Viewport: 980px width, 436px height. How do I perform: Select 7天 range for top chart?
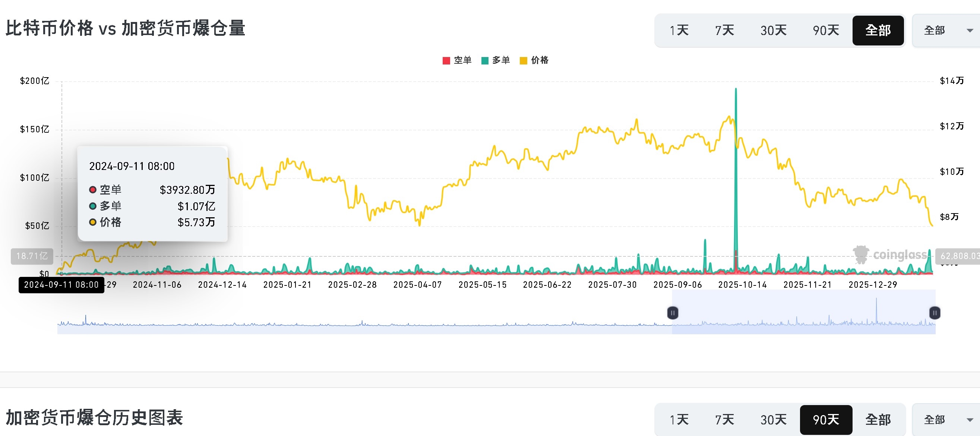click(x=724, y=31)
